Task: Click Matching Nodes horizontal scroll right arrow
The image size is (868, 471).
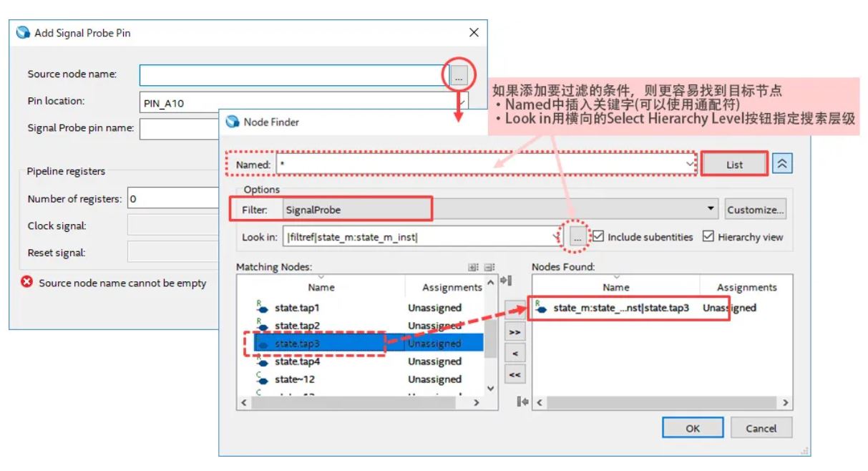Action: [477, 403]
